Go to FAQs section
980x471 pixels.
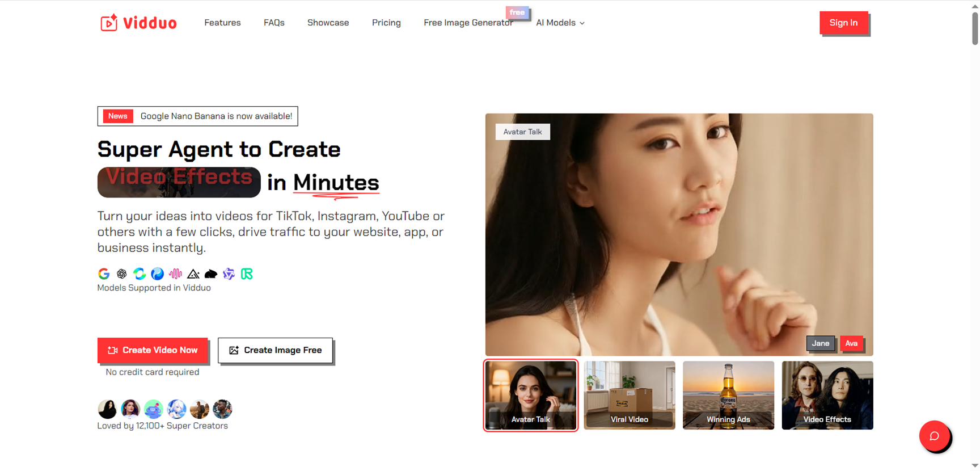pyautogui.click(x=274, y=23)
